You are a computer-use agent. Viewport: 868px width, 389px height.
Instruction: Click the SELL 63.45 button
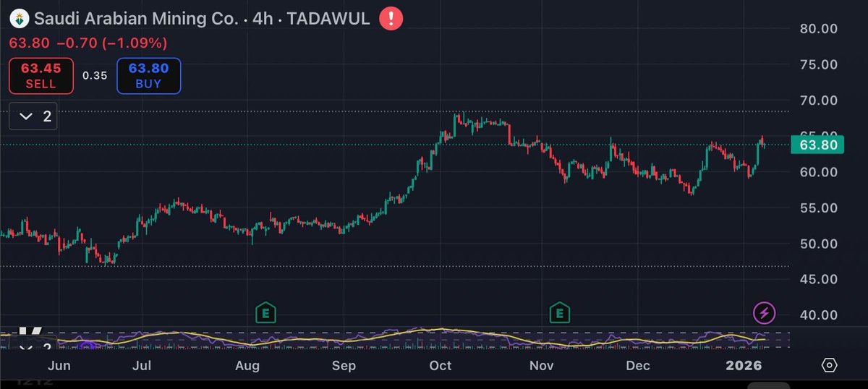(x=41, y=76)
